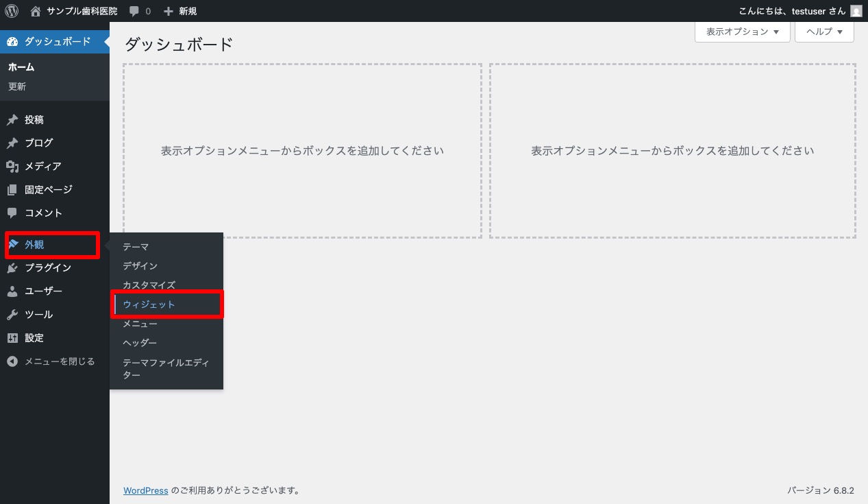This screenshot has height=504, width=868.
Task: Open the WordPress logo menu
Action: 11,10
